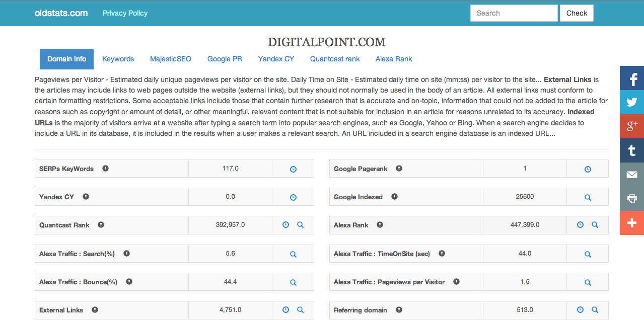View Yandex CY history clock icon

coord(293,198)
